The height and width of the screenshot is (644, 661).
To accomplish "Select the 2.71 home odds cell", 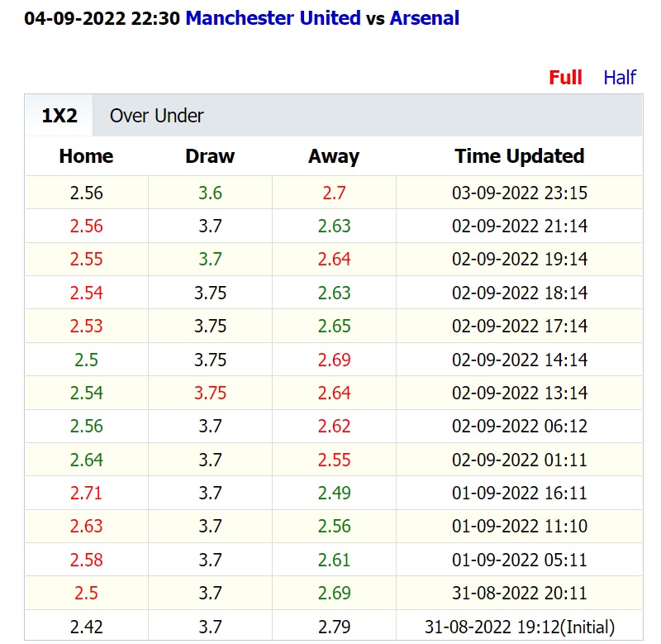I will pos(86,494).
